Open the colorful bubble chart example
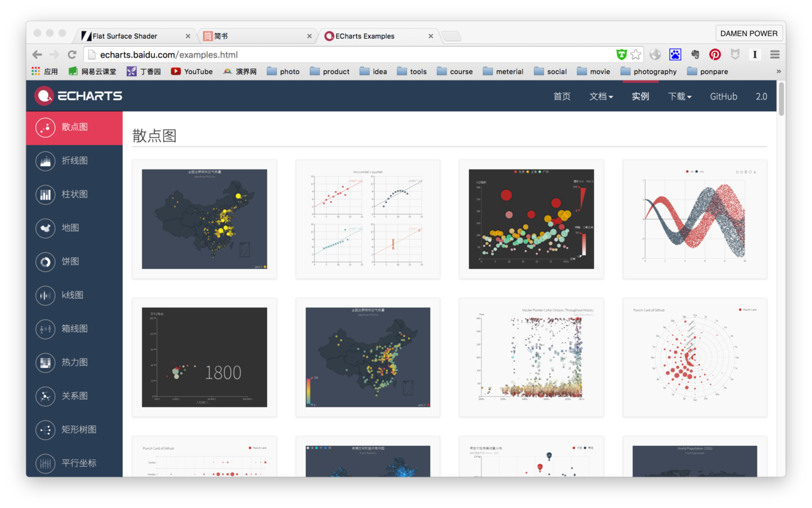The image size is (812, 508). click(x=531, y=219)
